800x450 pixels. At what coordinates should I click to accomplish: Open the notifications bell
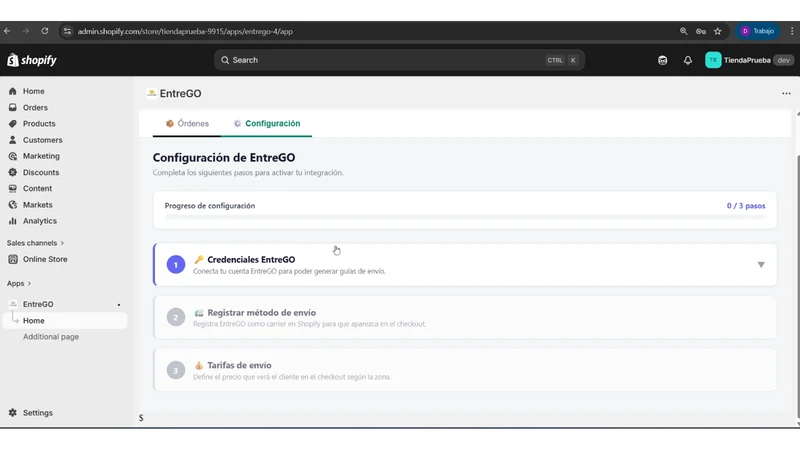pyautogui.click(x=688, y=60)
